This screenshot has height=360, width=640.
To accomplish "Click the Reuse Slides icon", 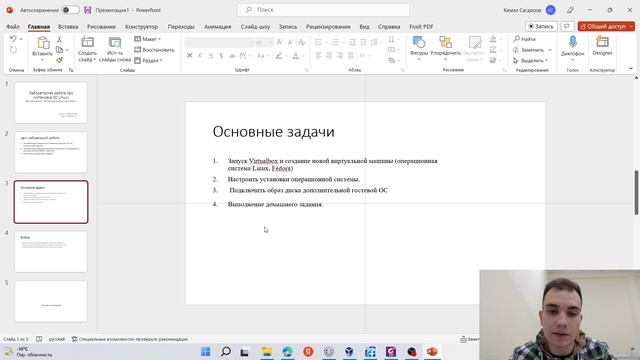I will pos(115,42).
